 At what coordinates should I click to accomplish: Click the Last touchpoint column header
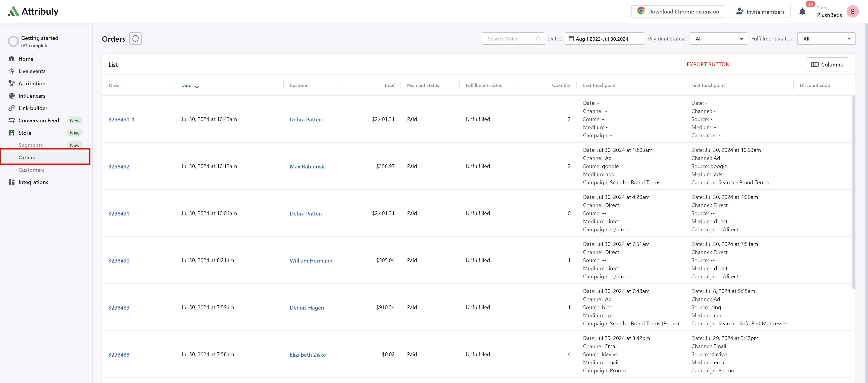[599, 85]
